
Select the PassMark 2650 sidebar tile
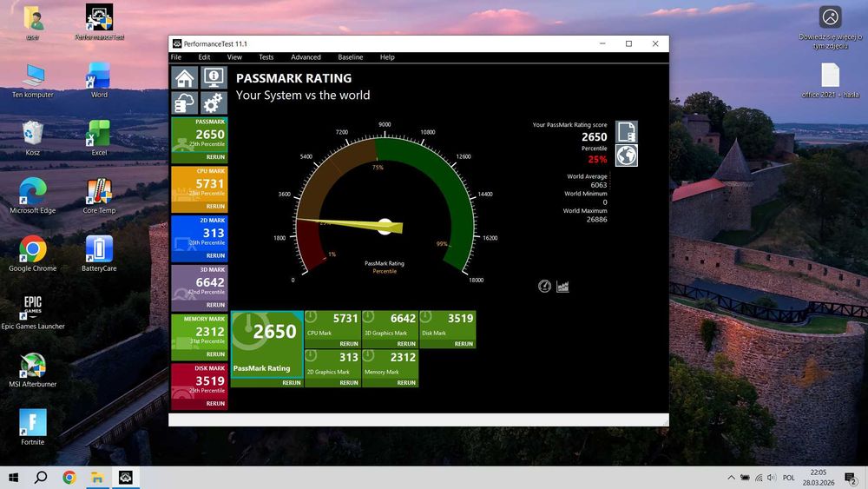click(x=200, y=135)
